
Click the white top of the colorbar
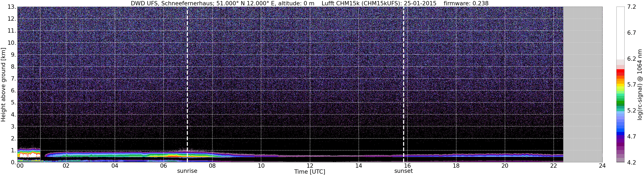tap(620, 32)
